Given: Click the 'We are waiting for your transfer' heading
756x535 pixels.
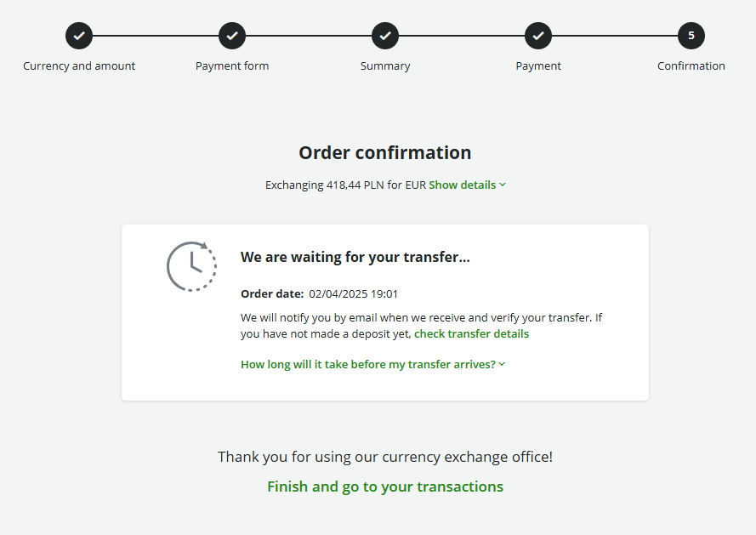Looking at the screenshot, I should click(355, 257).
